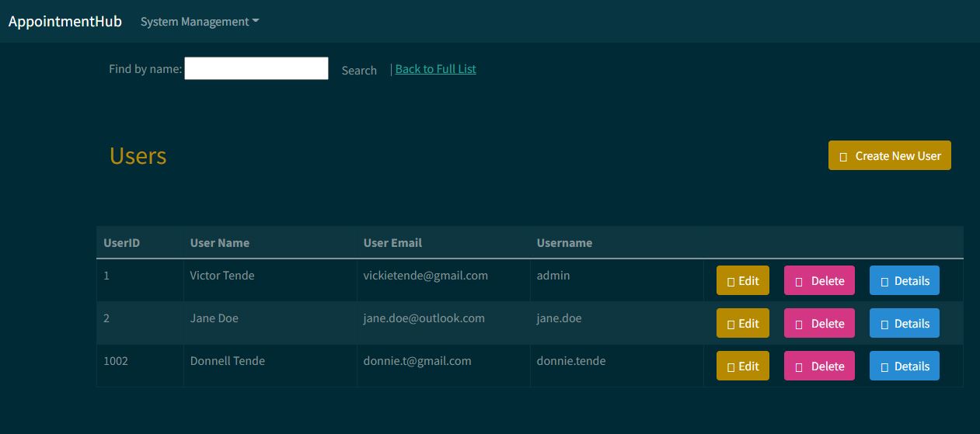Follow the Back to Full List link
This screenshot has width=980, height=434.
(436, 68)
